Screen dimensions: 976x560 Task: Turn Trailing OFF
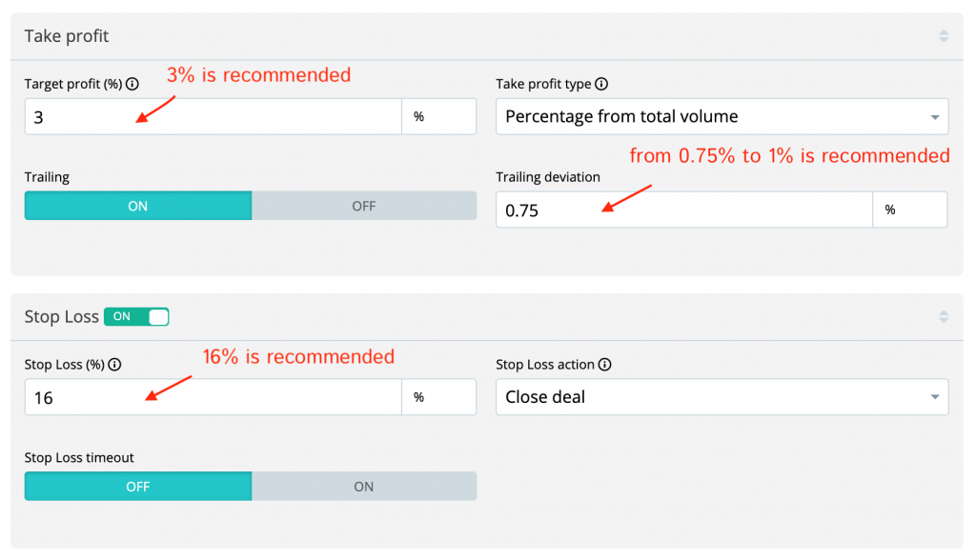click(364, 206)
